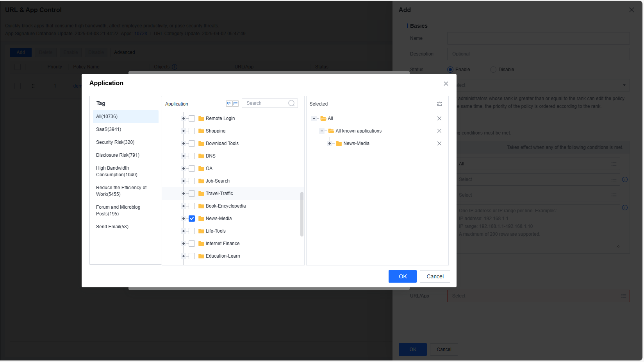
Task: Check the Internet Finance checkbox
Action: tap(192, 244)
